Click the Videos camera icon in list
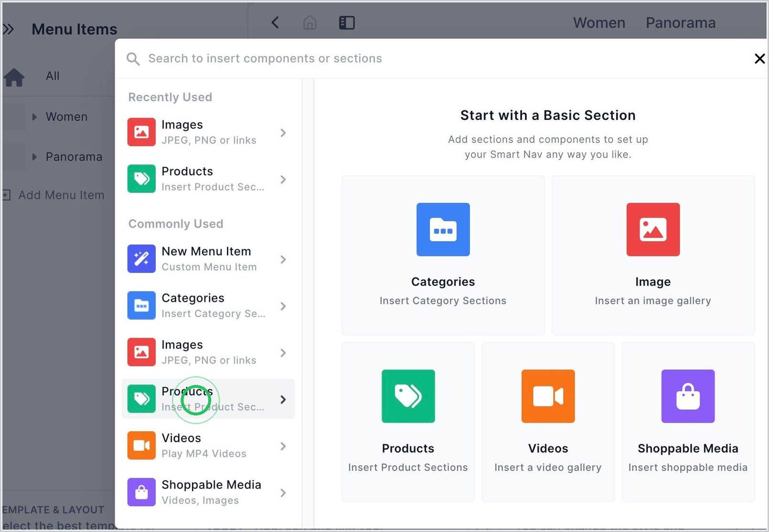 tap(141, 446)
